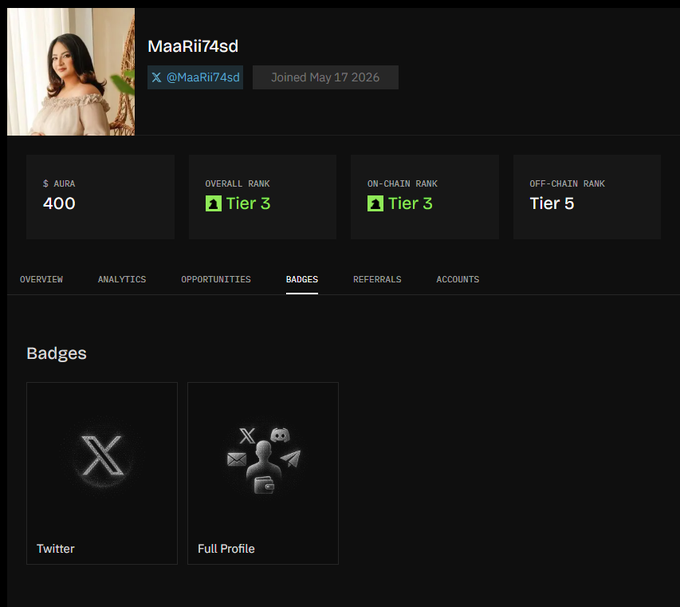680x607 pixels.
Task: Click the ON-CHAIN RANK label
Action: 402,184
